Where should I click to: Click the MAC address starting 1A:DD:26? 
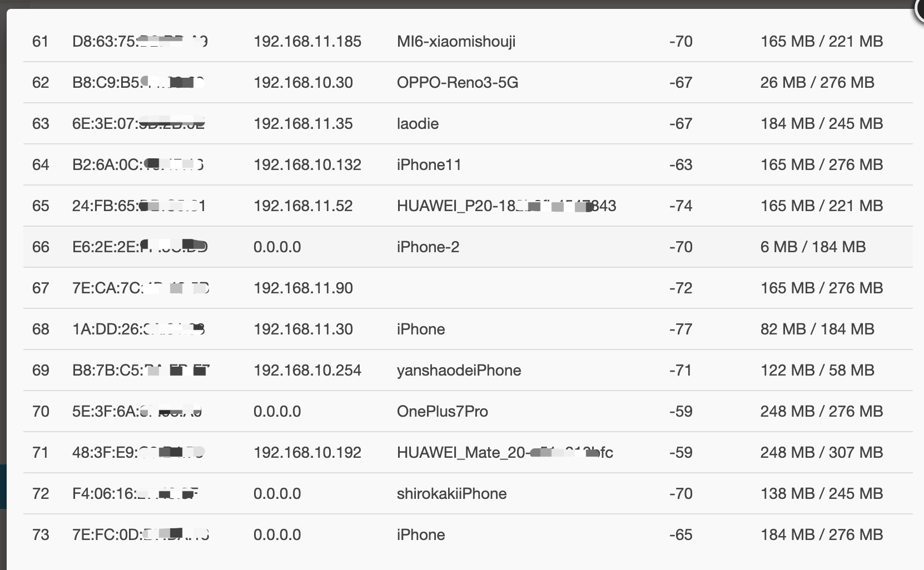click(x=138, y=329)
